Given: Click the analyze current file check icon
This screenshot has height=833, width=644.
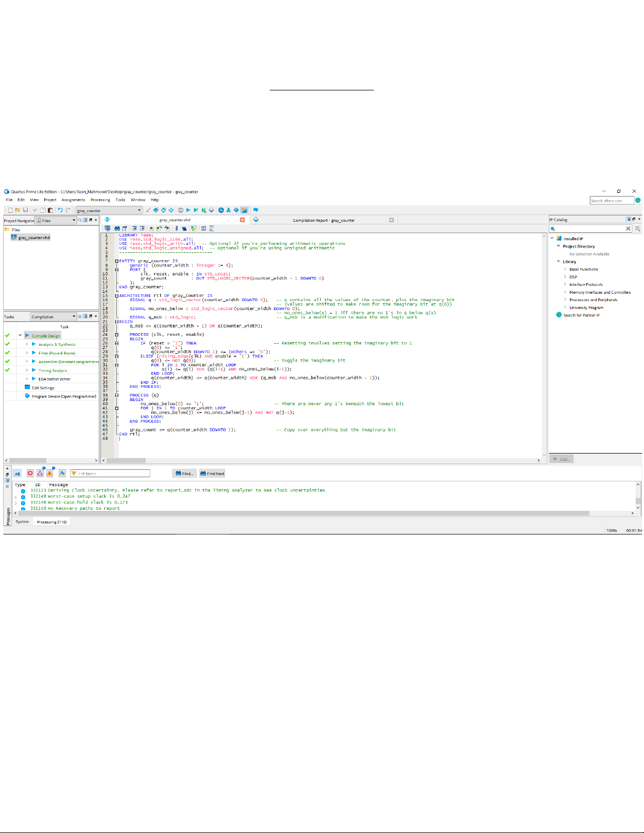Looking at the screenshot, I should (193, 229).
